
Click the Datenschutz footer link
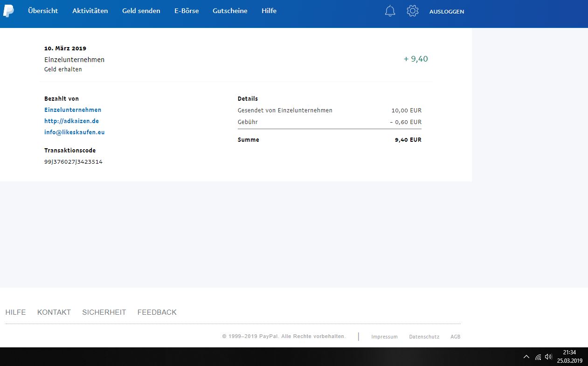[424, 337]
